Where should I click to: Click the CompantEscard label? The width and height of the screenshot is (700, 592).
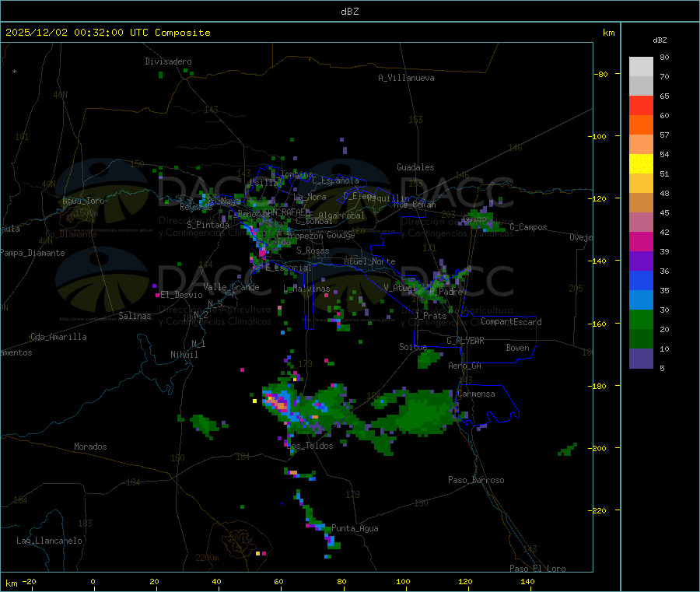coord(511,322)
